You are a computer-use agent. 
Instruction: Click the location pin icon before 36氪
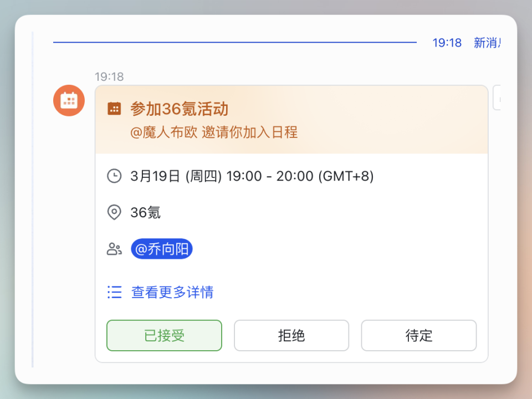pos(114,212)
